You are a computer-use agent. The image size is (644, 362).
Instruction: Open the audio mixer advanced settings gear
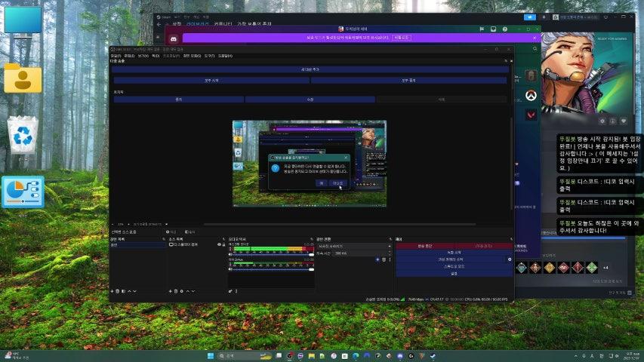pyautogui.click(x=231, y=290)
